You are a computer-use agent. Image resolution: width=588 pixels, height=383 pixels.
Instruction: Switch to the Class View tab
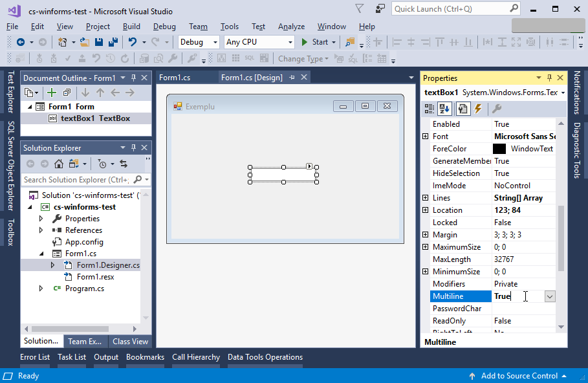pos(130,342)
